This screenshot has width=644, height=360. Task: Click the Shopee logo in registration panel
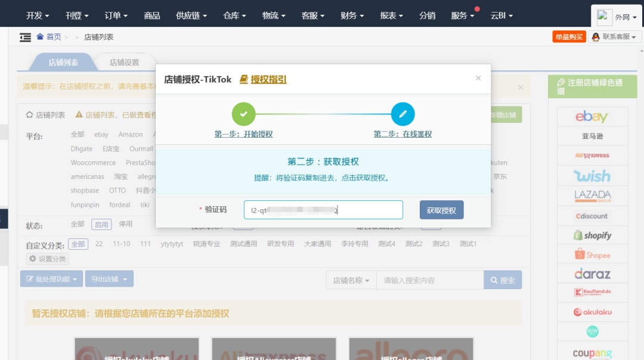point(592,255)
